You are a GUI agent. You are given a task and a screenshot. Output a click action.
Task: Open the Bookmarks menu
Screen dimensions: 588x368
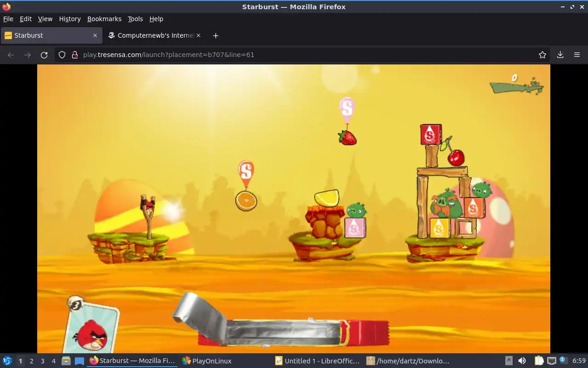tap(104, 19)
